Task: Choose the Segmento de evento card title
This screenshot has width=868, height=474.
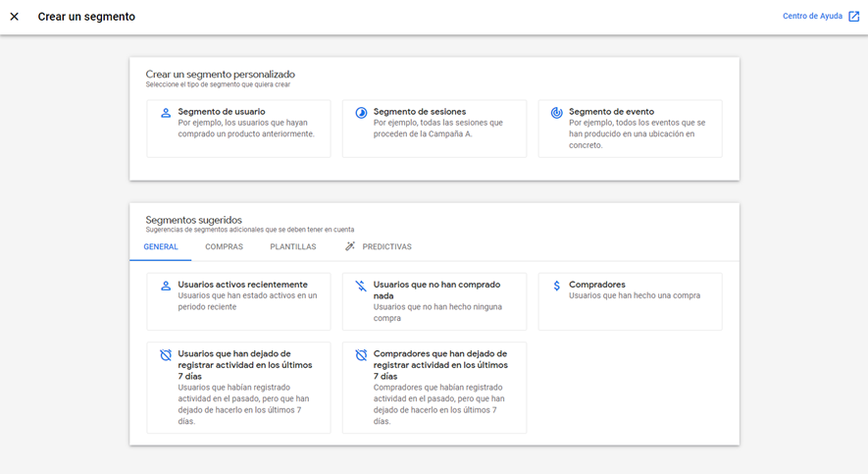Action: pos(611,111)
